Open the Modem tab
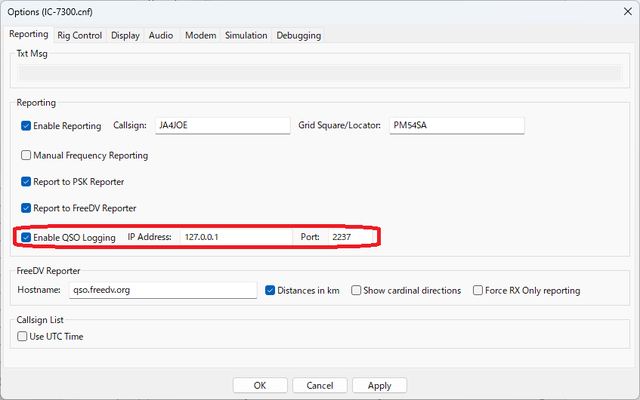640x400 pixels. click(x=200, y=36)
